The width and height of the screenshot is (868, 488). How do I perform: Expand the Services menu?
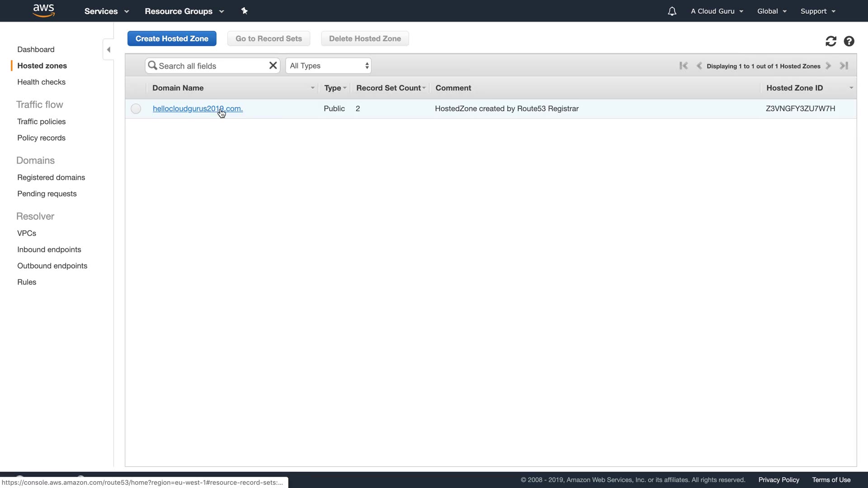[x=106, y=11]
